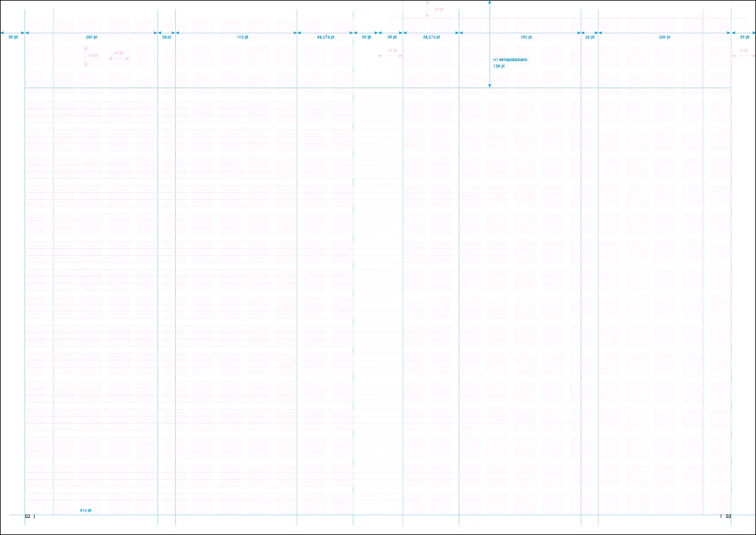Select the pink 28 pt top margin label
The image size is (756, 535).
[439, 9]
